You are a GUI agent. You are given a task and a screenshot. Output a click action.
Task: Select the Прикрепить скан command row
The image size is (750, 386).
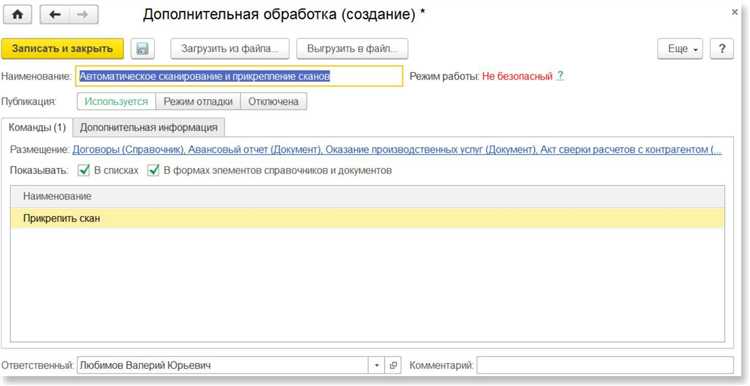click(367, 218)
